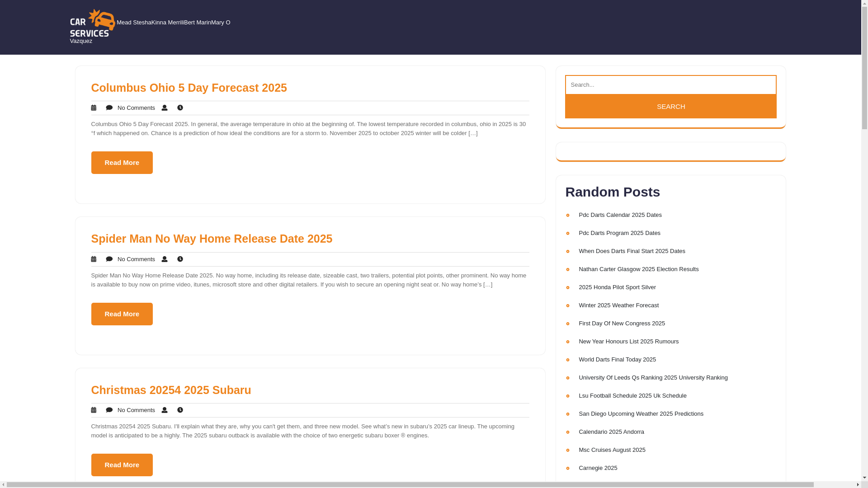
Task: Open Spider Man No Way Home Release Date post
Action: tap(212, 239)
